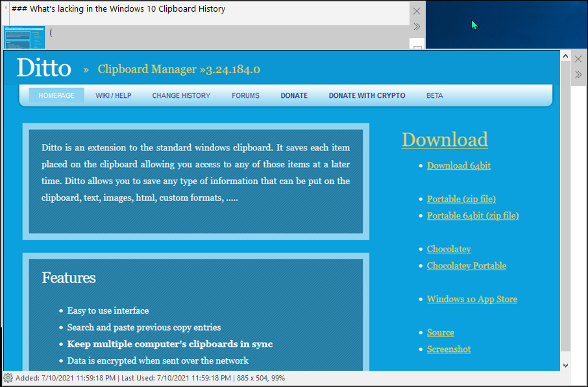Expand the text description with double chevron
The image size is (588, 387).
417,27
